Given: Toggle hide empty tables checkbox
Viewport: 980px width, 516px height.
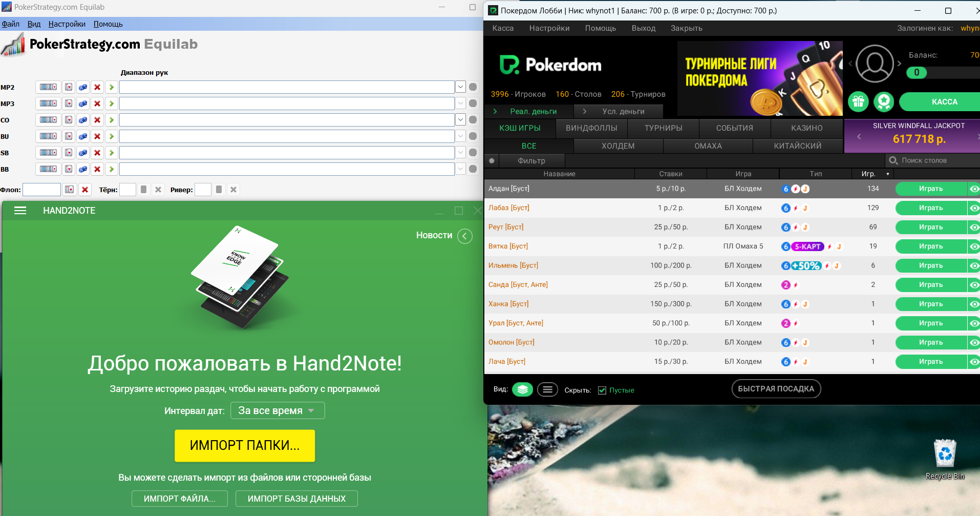Looking at the screenshot, I should pos(602,390).
